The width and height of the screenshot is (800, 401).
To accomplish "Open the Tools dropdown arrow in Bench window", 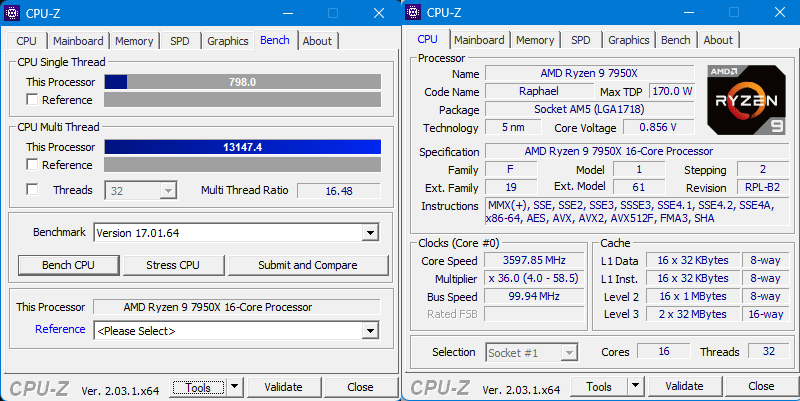I will pos(234,387).
